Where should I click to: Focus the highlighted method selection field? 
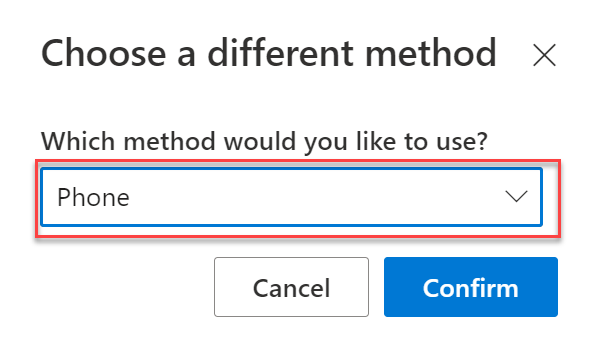[292, 197]
